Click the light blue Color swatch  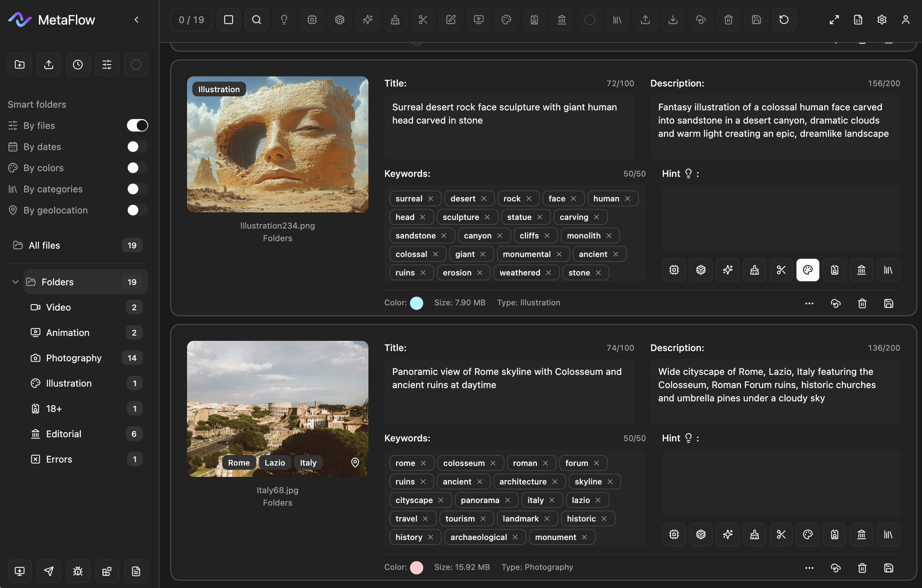pos(416,303)
